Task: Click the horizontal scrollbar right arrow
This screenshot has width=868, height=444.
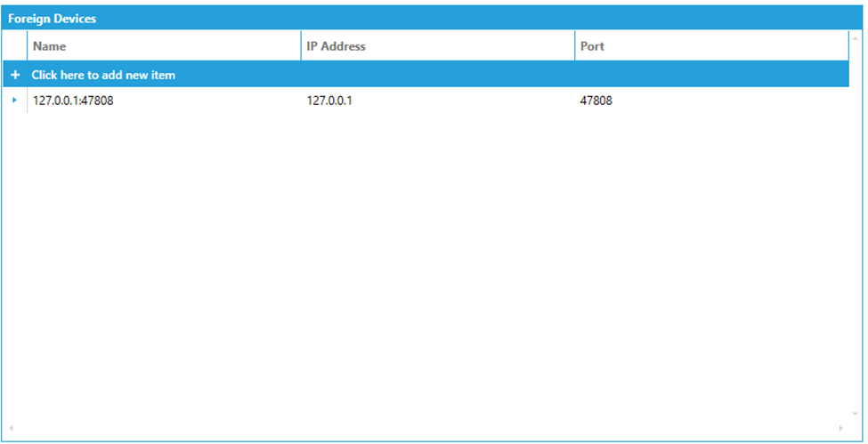Action: 841,429
